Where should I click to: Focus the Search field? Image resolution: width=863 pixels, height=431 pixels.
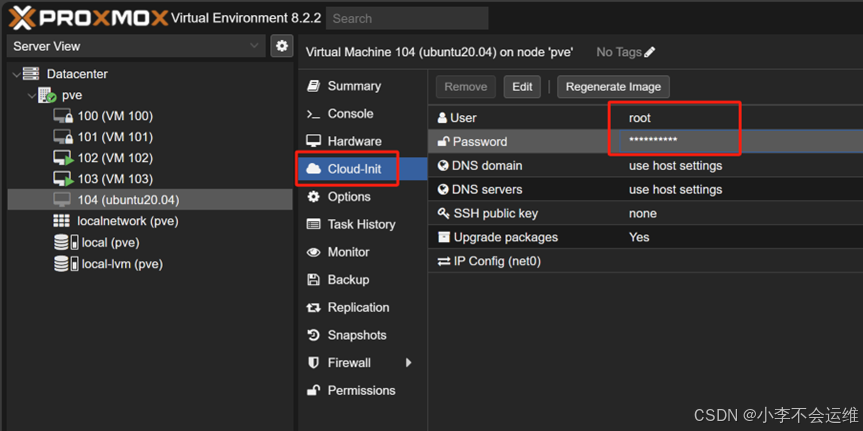407,19
